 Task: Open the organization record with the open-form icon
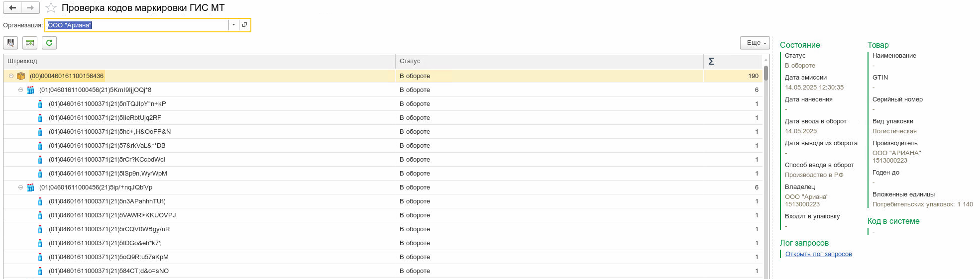coord(244,25)
